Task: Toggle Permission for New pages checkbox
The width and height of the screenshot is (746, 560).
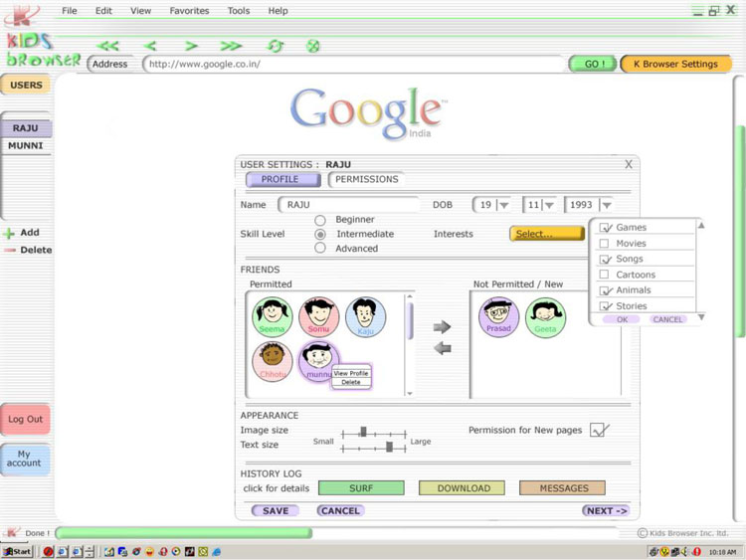Action: click(598, 431)
